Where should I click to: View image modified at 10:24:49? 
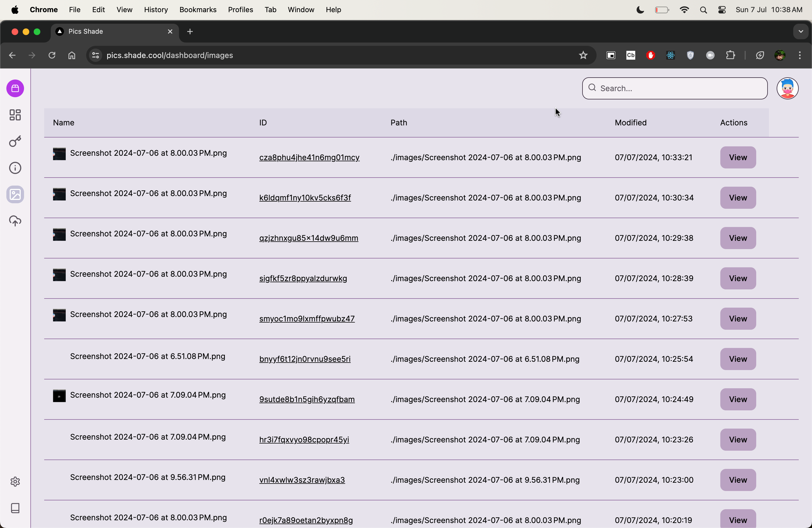click(x=738, y=399)
